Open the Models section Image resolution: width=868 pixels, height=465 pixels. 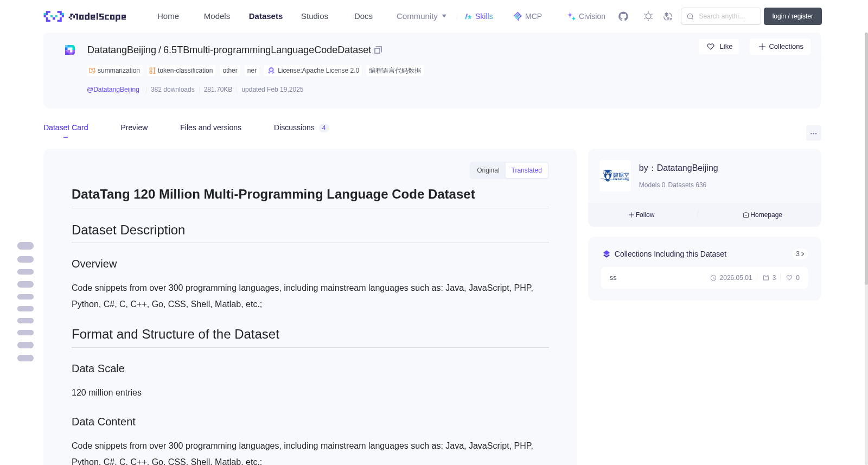pos(217,16)
